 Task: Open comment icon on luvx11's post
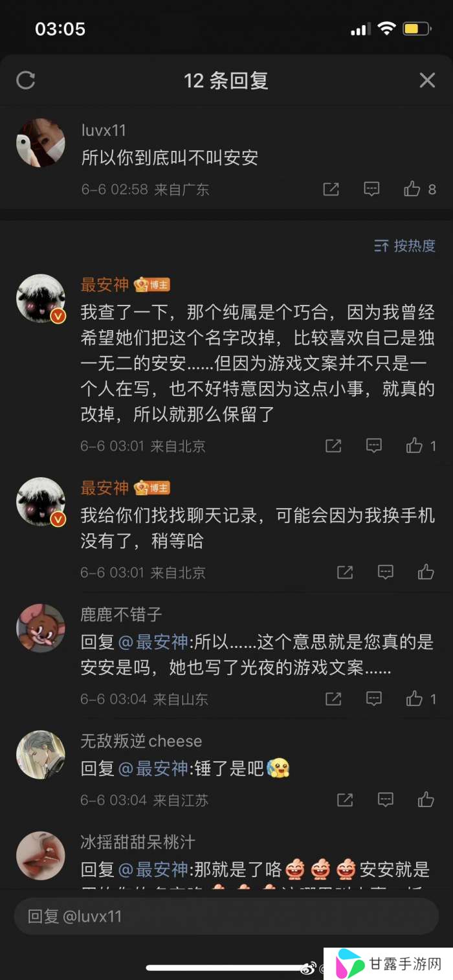click(371, 189)
